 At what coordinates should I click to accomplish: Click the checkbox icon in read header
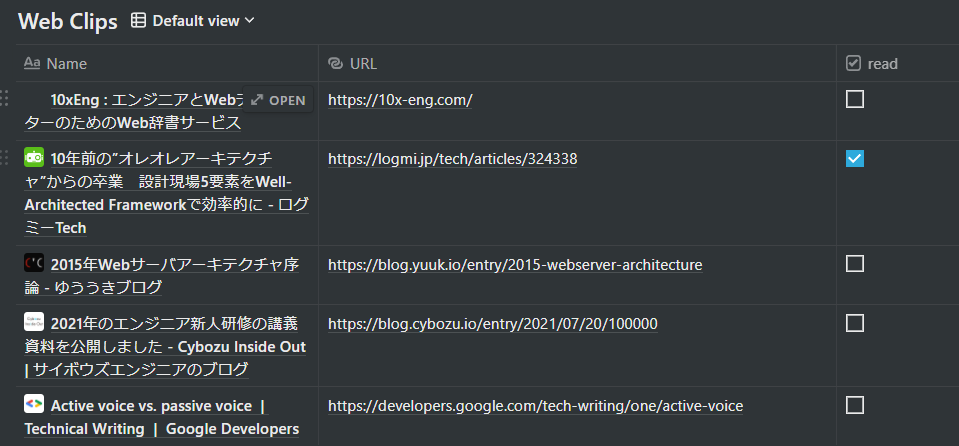(854, 63)
